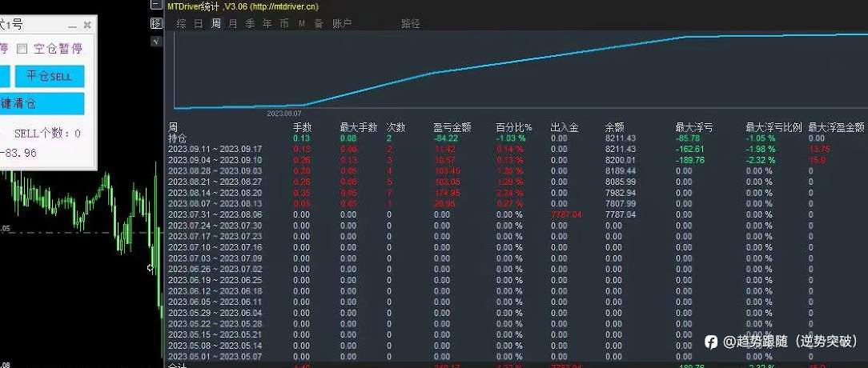Open the 币 currency tab

[284, 23]
